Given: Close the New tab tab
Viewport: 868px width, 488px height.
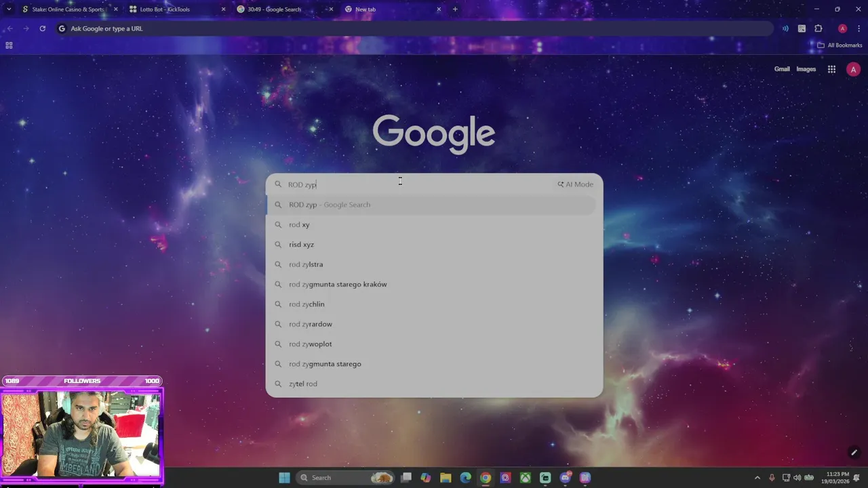Looking at the screenshot, I should (x=439, y=9).
